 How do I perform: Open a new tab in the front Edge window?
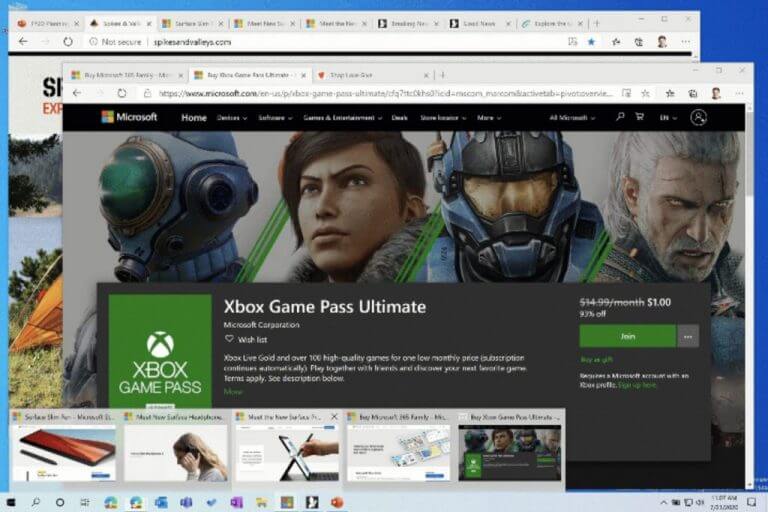click(442, 75)
